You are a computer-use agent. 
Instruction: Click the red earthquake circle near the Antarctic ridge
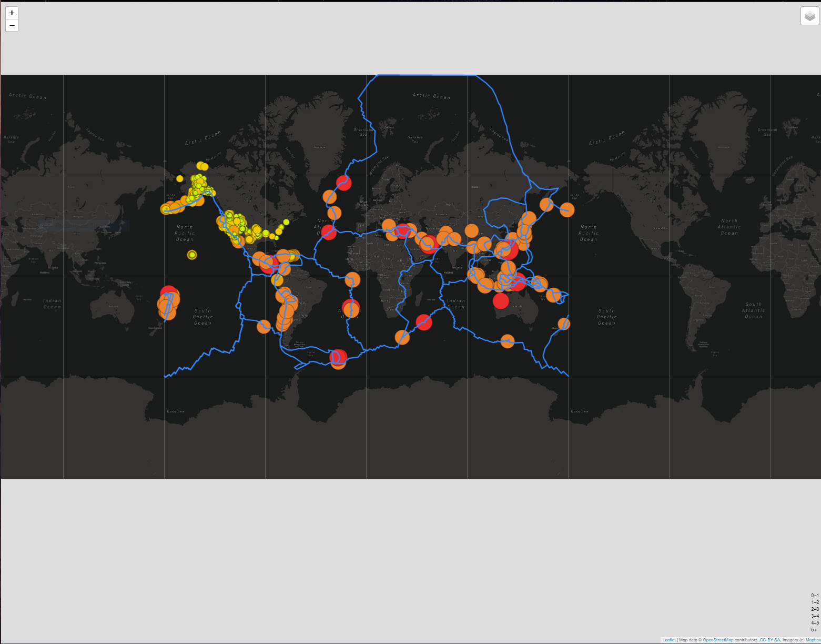[337, 358]
